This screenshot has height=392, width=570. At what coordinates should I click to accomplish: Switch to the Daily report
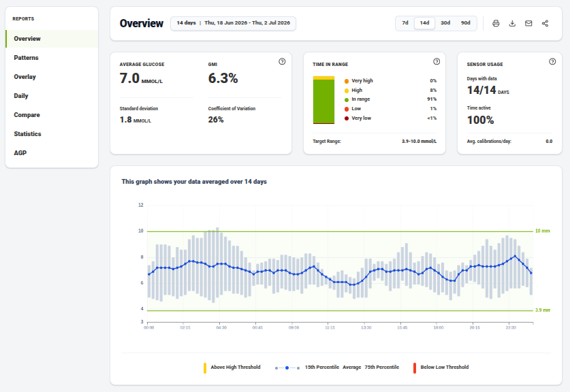pos(52,96)
